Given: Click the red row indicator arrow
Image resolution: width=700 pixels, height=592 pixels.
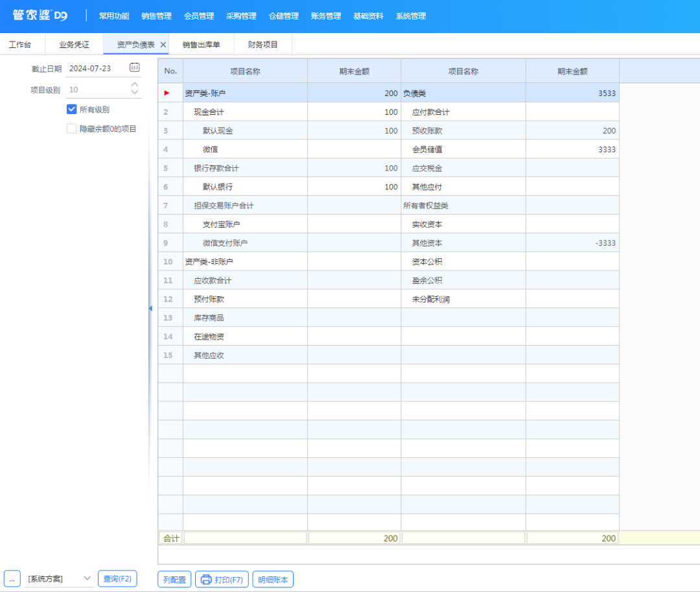Looking at the screenshot, I should [167, 93].
